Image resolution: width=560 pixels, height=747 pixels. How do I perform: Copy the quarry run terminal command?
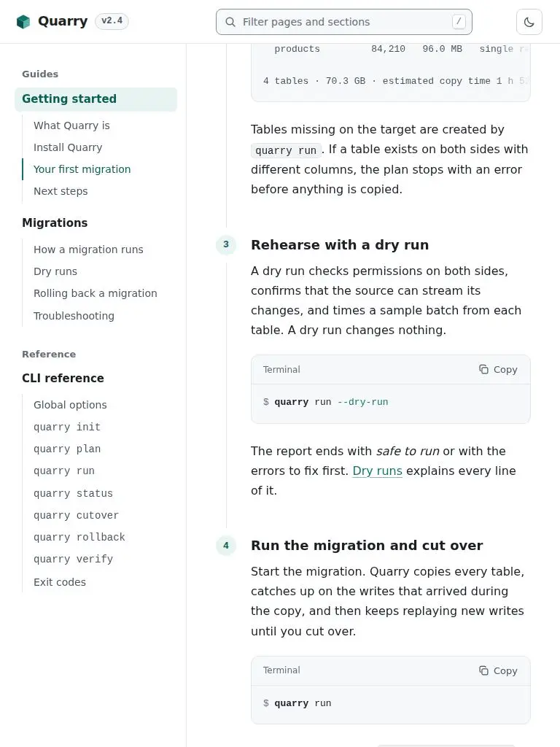click(498, 671)
